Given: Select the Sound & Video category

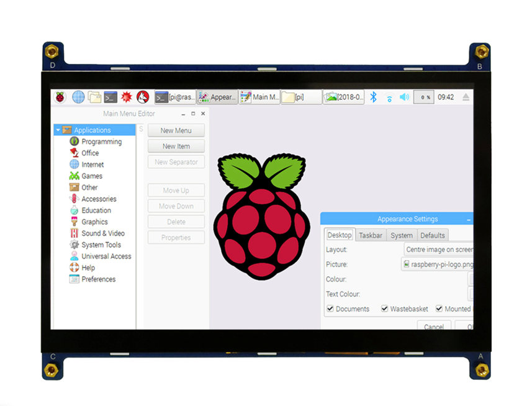Looking at the screenshot, I should click(x=103, y=233).
